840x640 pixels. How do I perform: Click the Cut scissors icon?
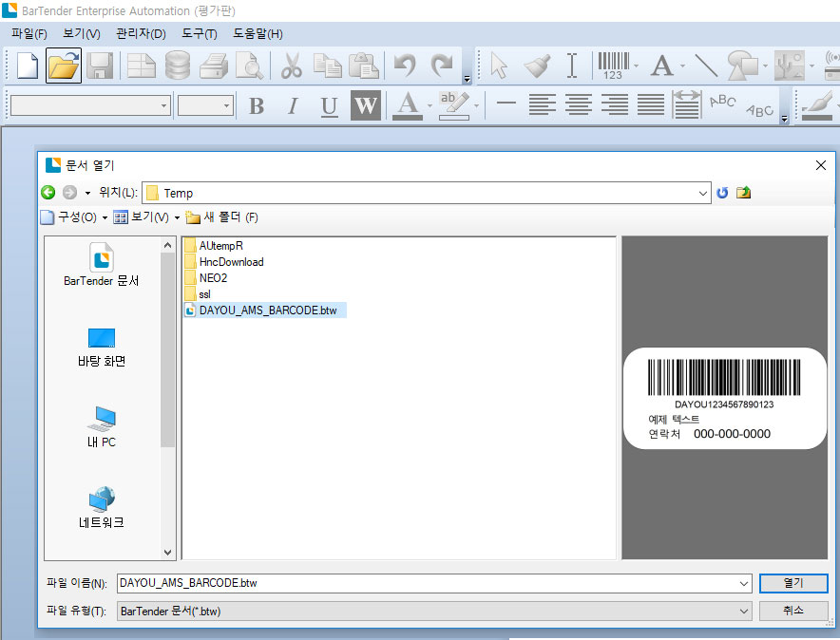292,66
